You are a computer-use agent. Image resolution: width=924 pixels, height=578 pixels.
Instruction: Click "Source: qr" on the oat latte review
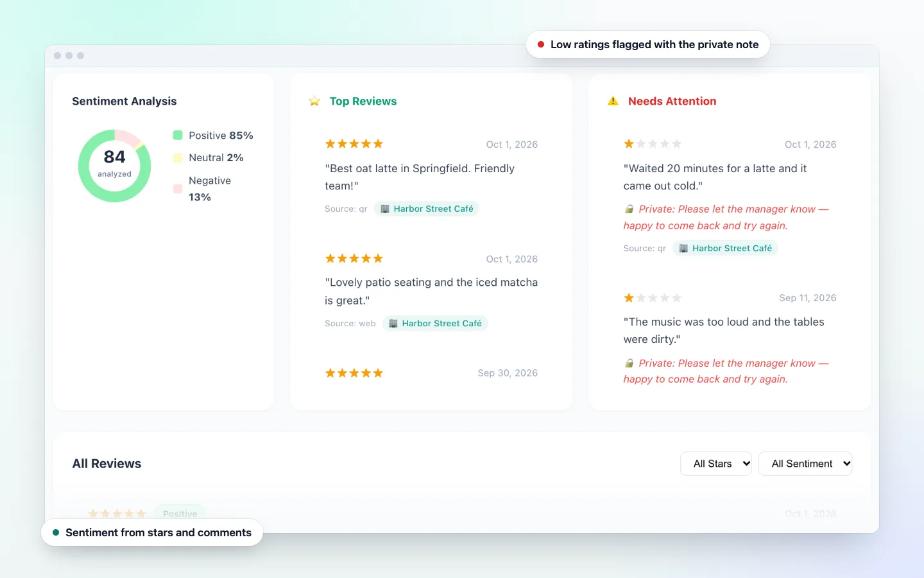click(x=346, y=209)
